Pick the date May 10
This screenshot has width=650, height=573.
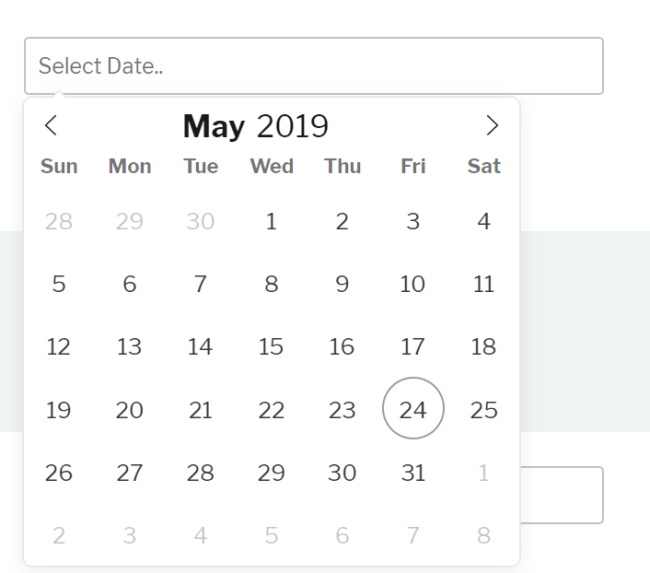point(413,284)
